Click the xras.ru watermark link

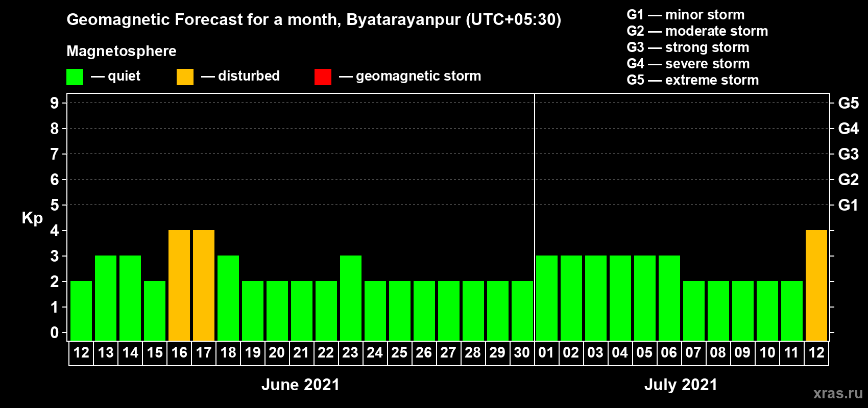[x=838, y=393]
